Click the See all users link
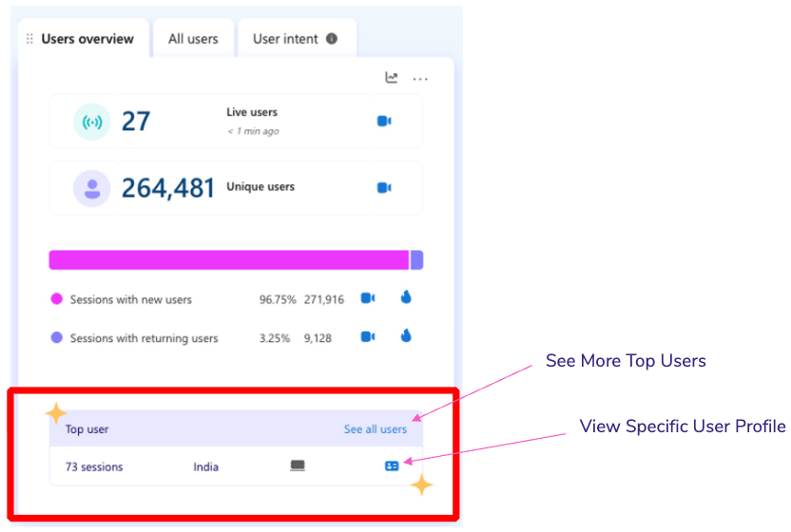Image resolution: width=791 pixels, height=532 pixels. 375,429
